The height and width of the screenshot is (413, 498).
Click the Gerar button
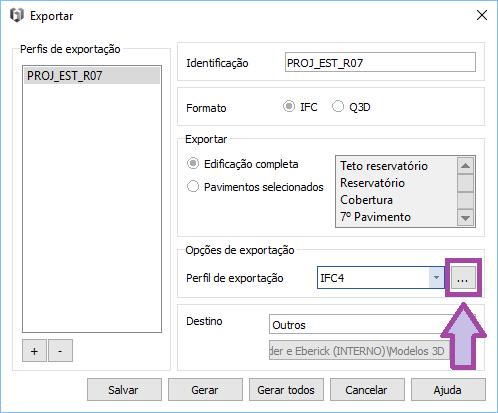point(205,389)
